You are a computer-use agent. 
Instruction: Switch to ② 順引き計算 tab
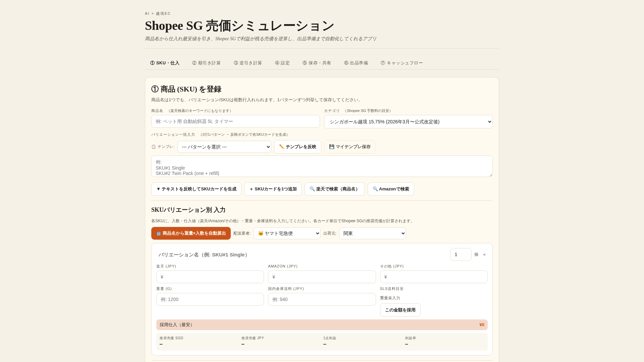point(206,63)
